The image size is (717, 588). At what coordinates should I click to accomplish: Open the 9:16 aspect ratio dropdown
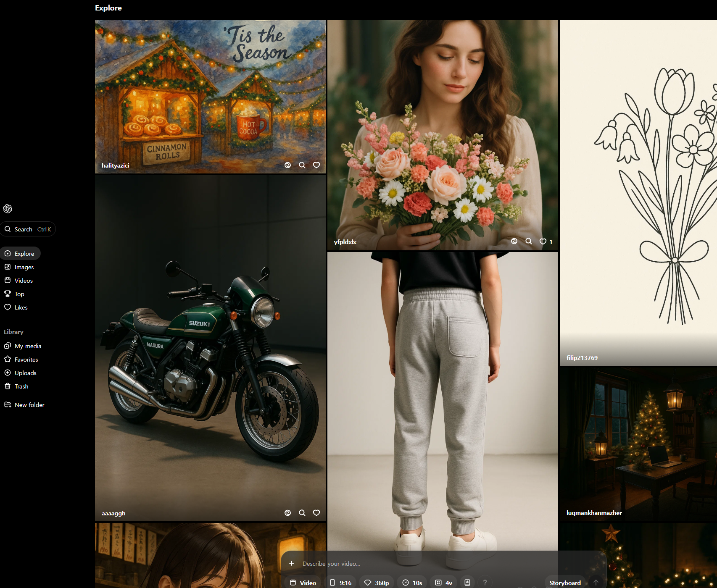341,583
